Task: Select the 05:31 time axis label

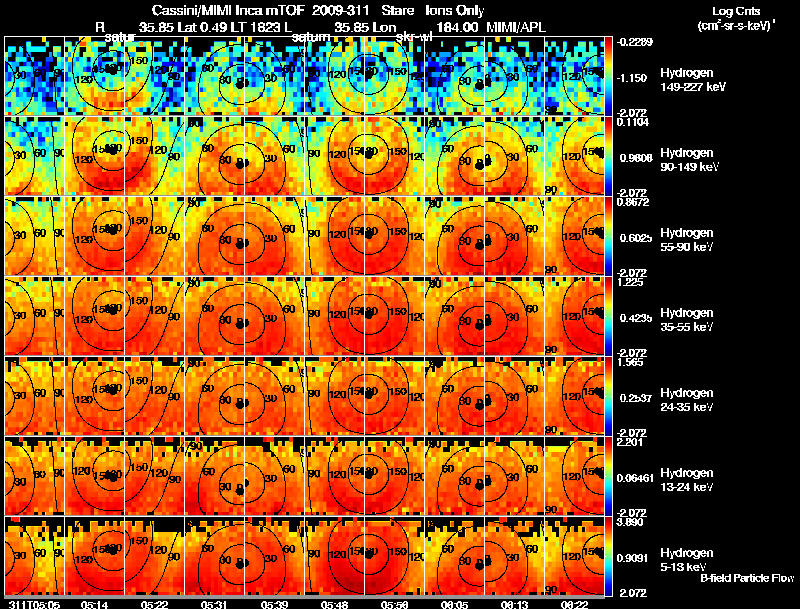Action: [214, 604]
